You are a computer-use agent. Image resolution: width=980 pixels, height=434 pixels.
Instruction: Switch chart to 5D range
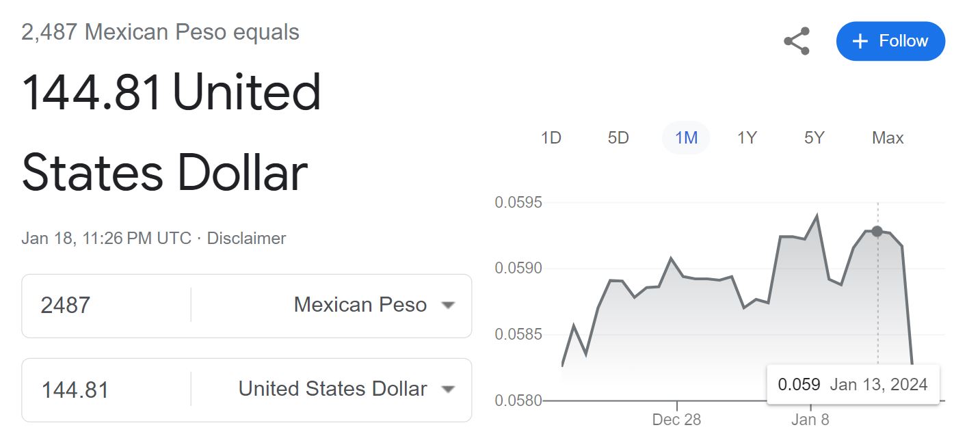click(x=618, y=138)
